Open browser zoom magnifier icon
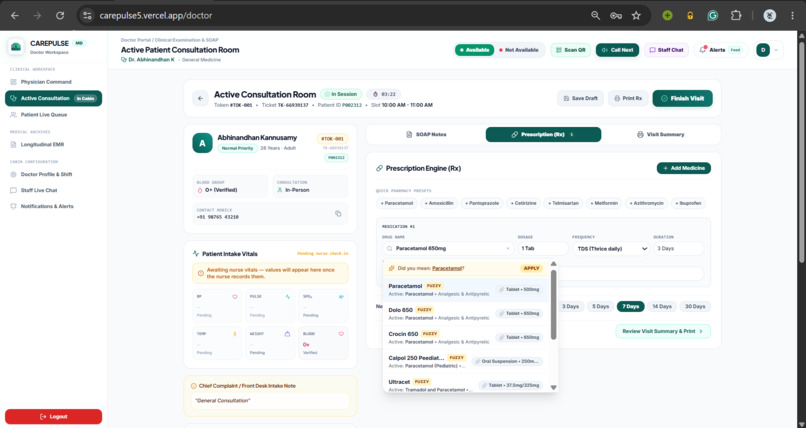This screenshot has height=428, width=806. 595,15
